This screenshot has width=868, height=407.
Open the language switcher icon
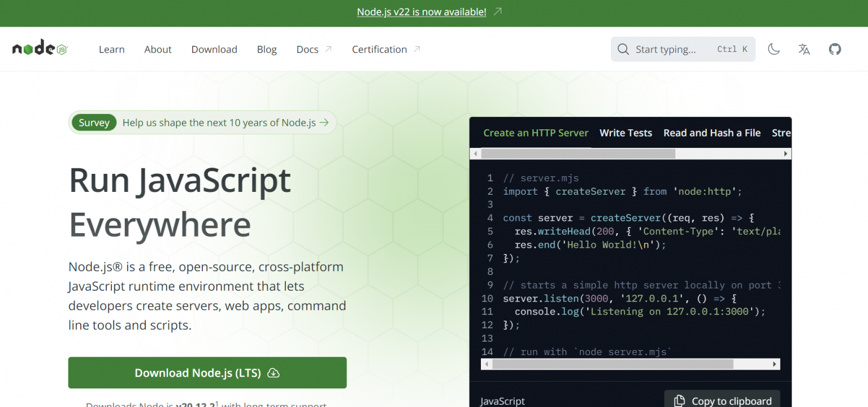804,49
